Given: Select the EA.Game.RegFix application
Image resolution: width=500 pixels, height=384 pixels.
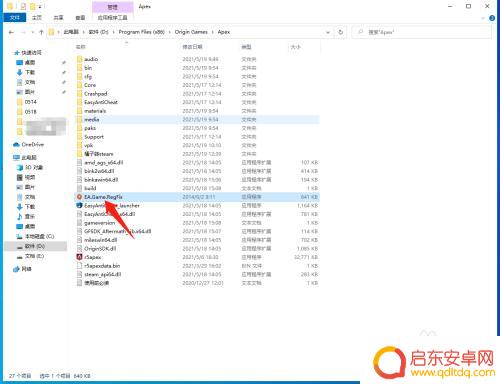Looking at the screenshot, I should click(197, 197).
